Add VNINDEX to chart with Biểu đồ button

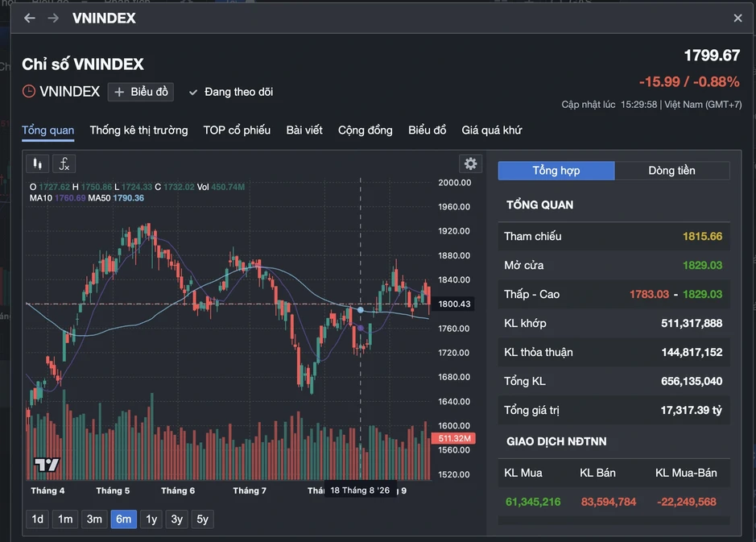click(x=141, y=92)
